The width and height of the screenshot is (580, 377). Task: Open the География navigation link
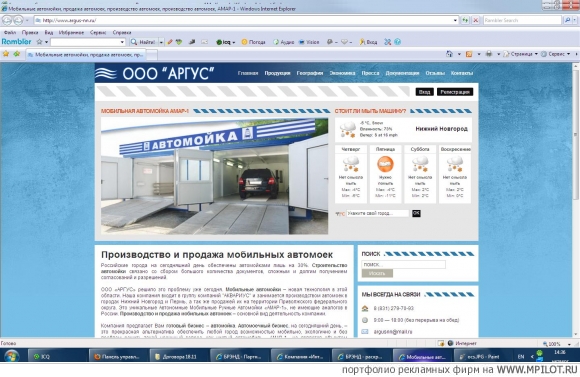310,73
